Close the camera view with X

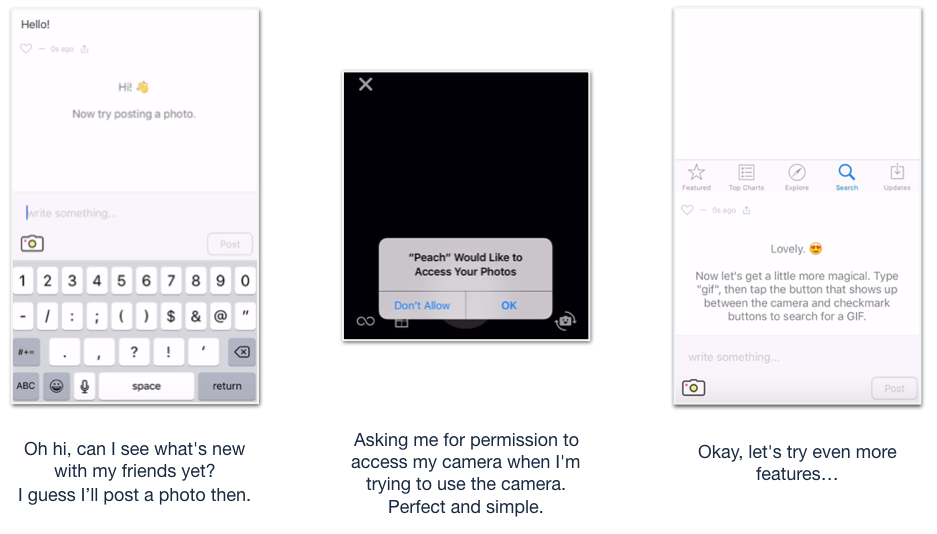click(366, 84)
